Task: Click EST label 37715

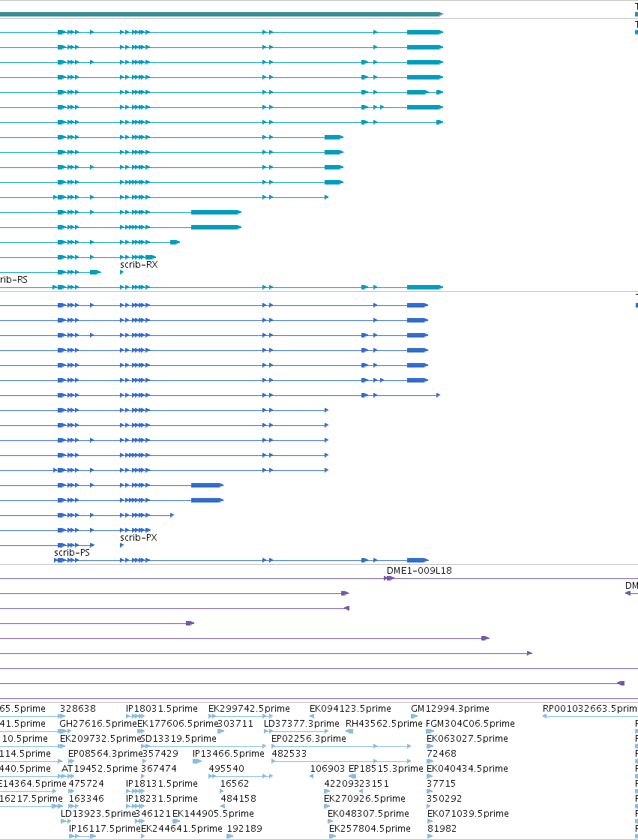Action: coord(441,784)
